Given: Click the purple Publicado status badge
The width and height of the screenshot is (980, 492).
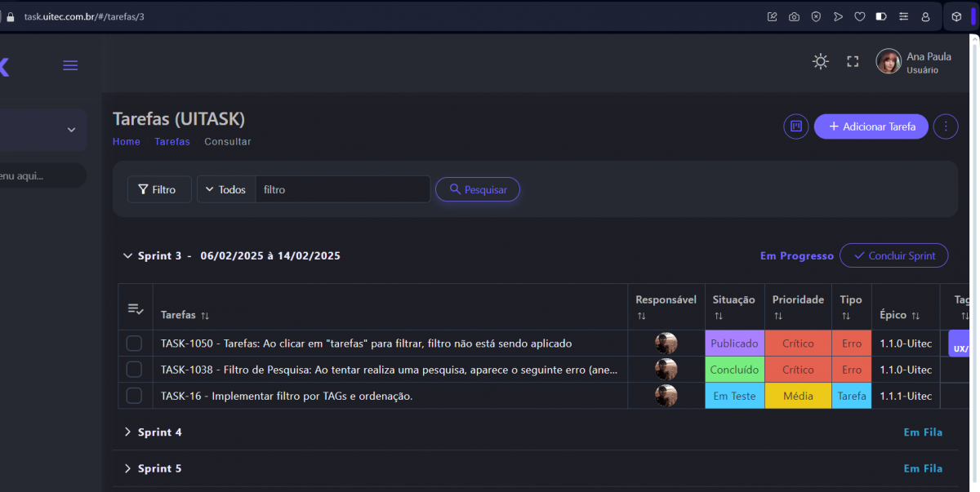Looking at the screenshot, I should [734, 344].
